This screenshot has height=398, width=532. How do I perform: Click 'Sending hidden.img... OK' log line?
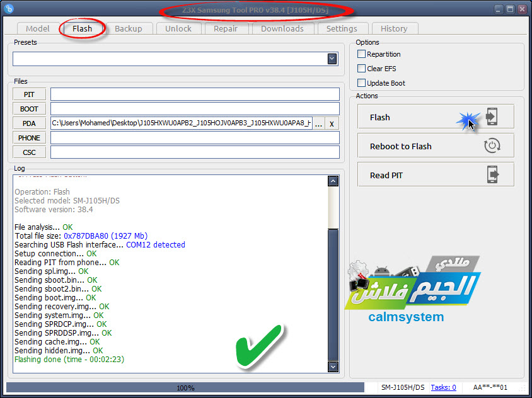(59, 351)
